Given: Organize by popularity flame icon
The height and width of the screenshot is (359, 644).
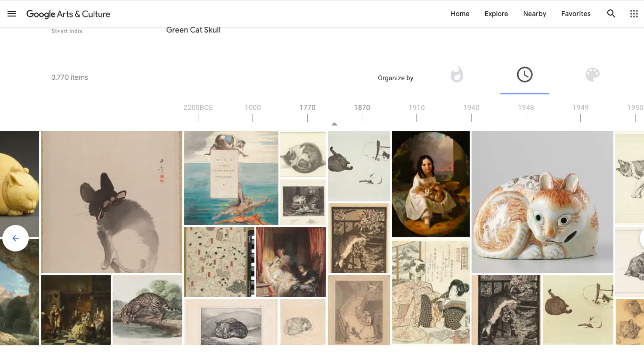Looking at the screenshot, I should point(457,75).
